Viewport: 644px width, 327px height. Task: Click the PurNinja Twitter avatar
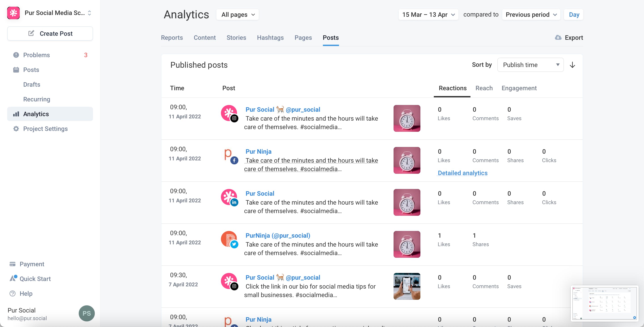point(229,239)
